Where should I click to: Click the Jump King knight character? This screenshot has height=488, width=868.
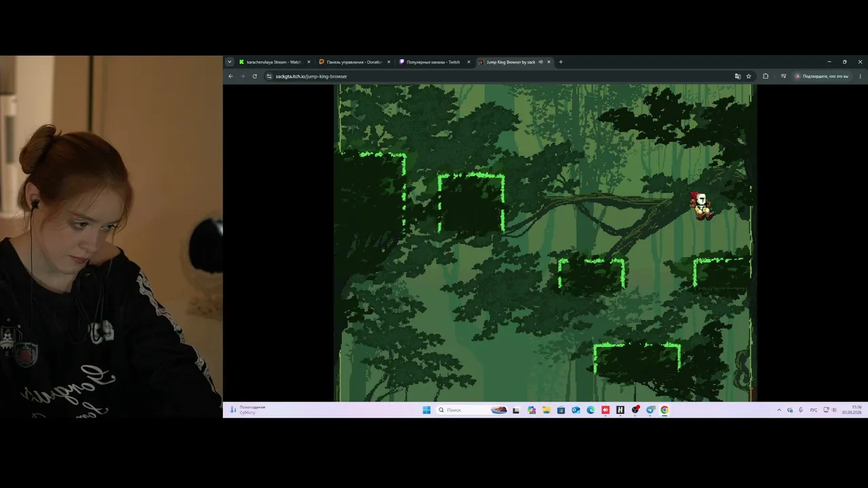(701, 205)
